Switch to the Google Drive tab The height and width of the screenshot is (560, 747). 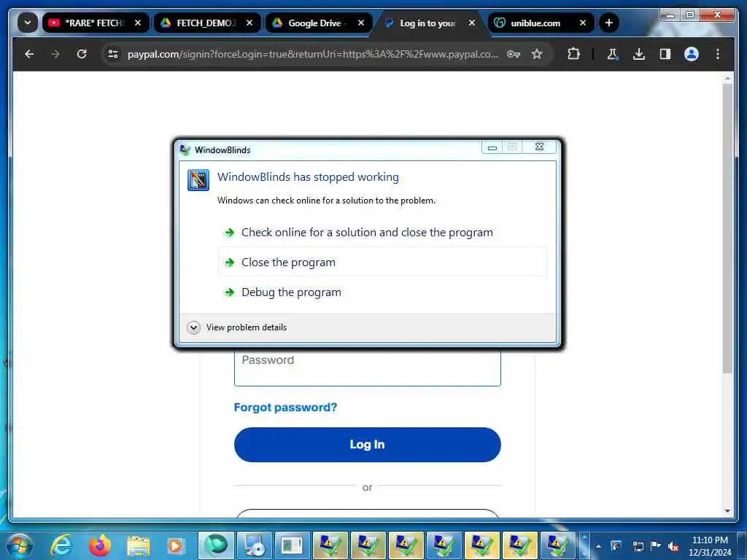click(318, 23)
